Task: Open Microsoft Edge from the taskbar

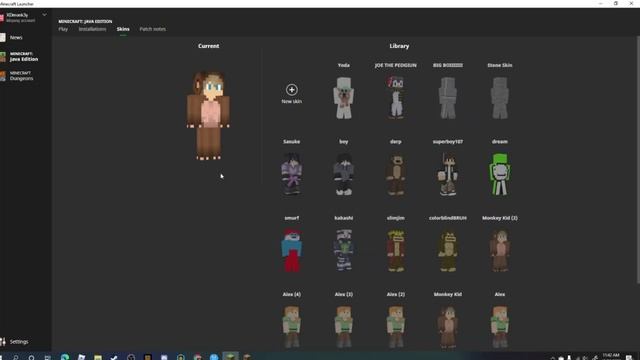Action: click(65, 357)
